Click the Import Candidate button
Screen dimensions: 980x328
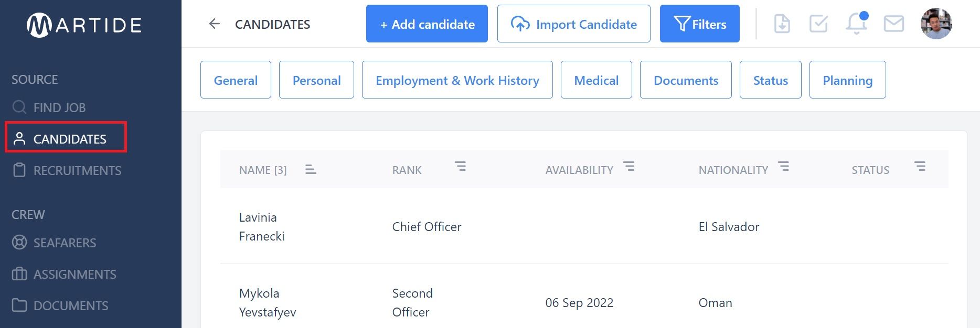pos(573,24)
